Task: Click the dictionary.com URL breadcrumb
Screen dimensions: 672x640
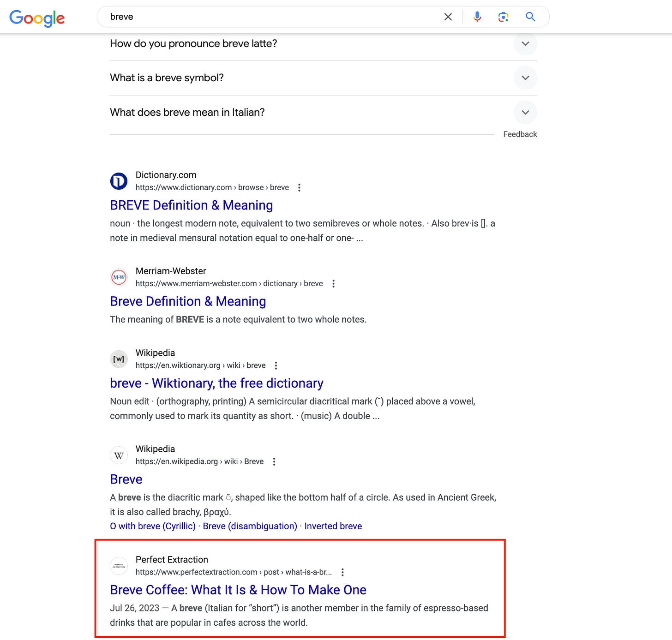Action: (x=212, y=187)
